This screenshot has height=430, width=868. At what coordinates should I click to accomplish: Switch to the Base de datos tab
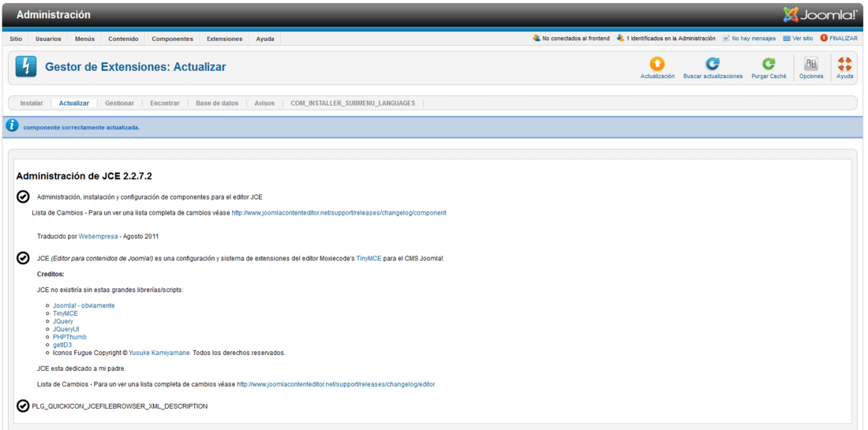tap(217, 103)
